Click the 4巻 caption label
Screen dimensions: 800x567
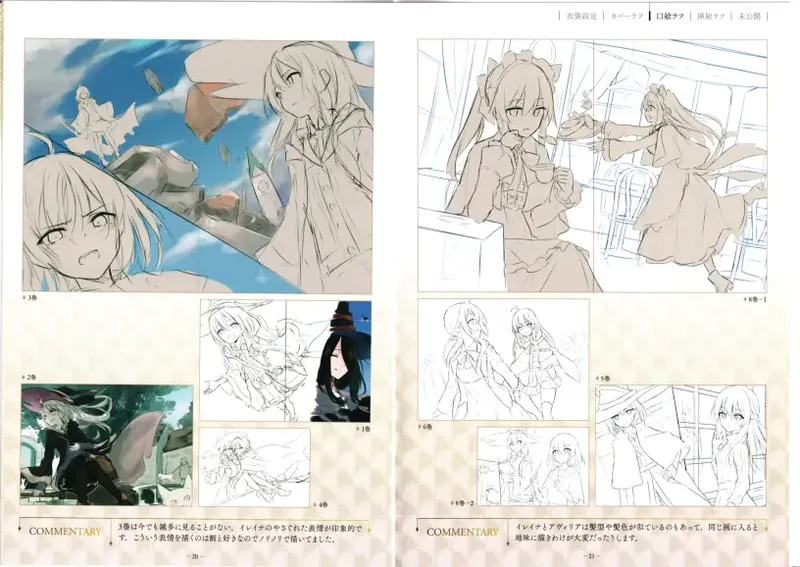[x=320, y=504]
